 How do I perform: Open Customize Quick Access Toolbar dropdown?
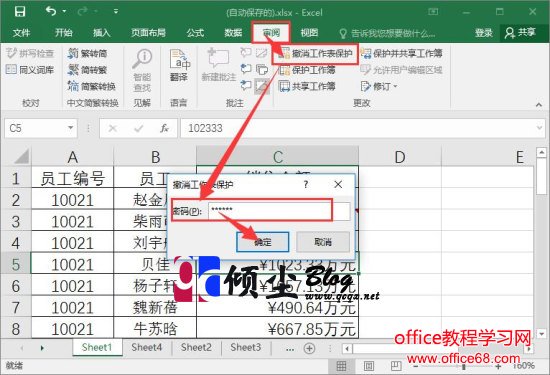tap(115, 12)
